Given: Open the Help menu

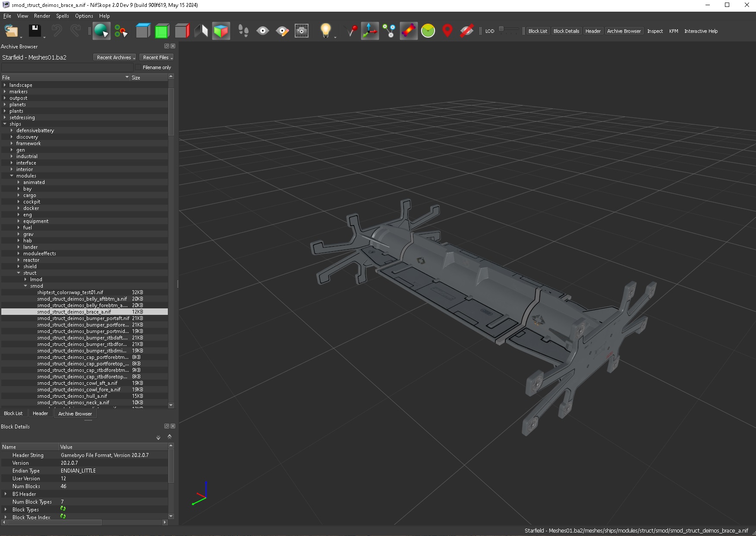Looking at the screenshot, I should pyautogui.click(x=104, y=16).
